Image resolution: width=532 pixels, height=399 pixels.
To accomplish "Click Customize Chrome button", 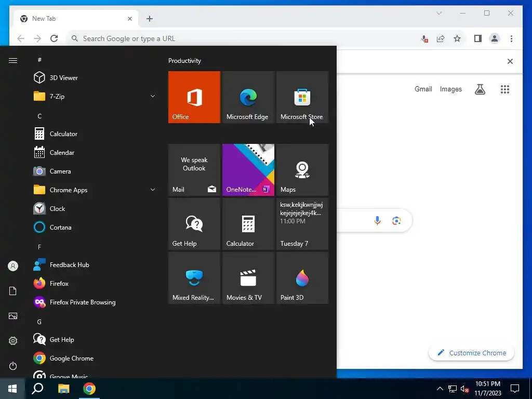I will coord(471,353).
